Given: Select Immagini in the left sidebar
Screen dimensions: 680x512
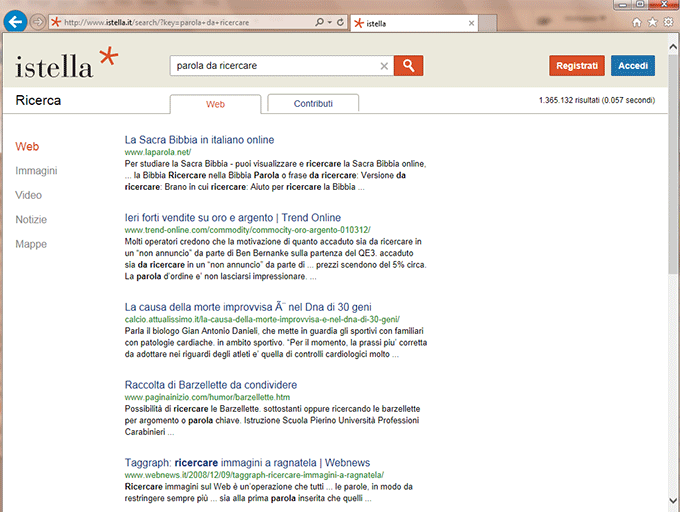Looking at the screenshot, I should (36, 171).
